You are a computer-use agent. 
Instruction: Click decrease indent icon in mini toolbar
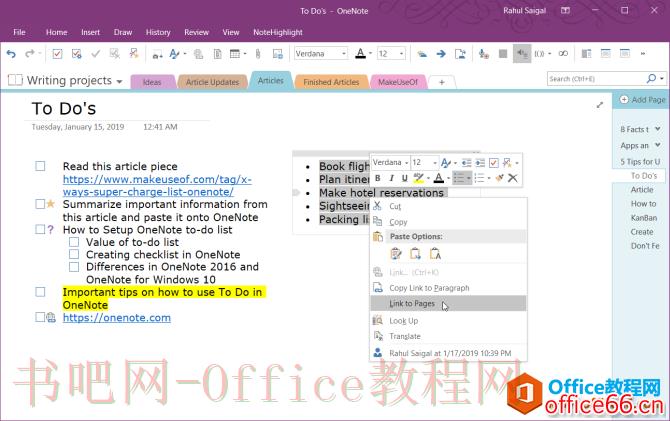tap(467, 163)
